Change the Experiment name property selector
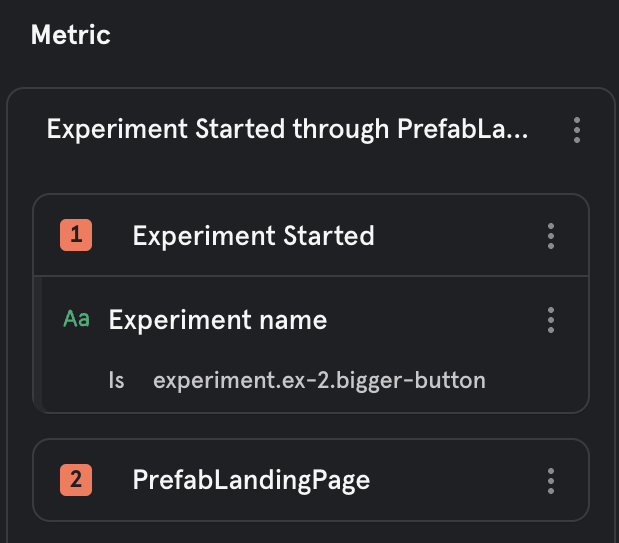619x543 pixels. [217, 320]
